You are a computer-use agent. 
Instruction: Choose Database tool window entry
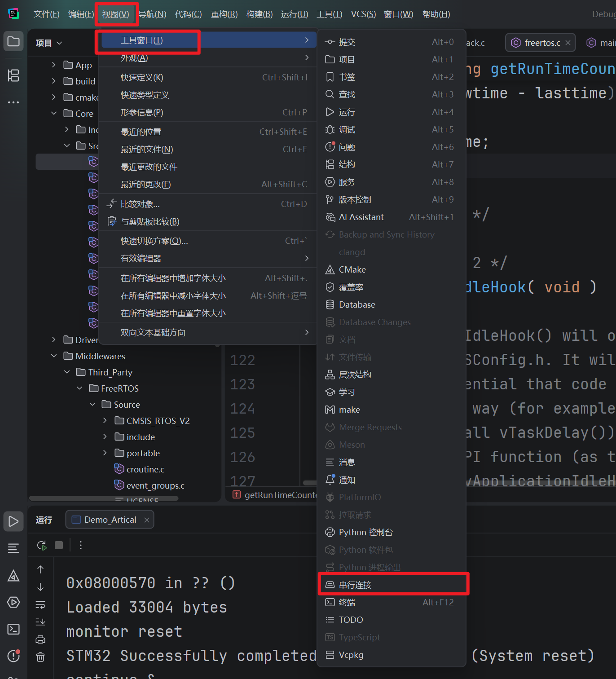[391, 304]
